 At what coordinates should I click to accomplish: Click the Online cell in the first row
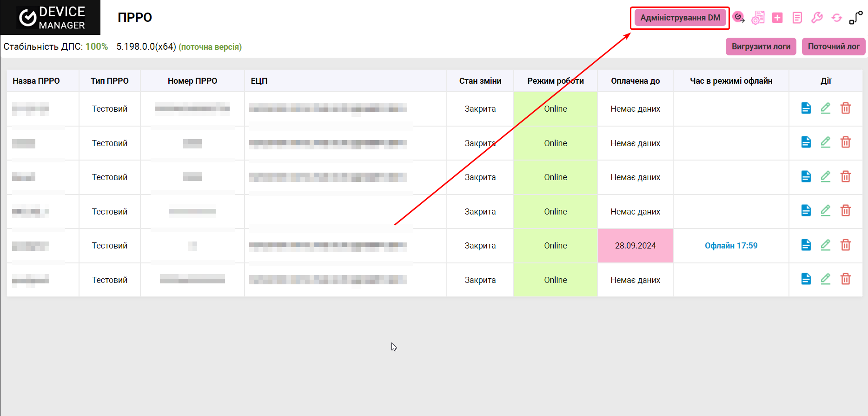pos(556,109)
